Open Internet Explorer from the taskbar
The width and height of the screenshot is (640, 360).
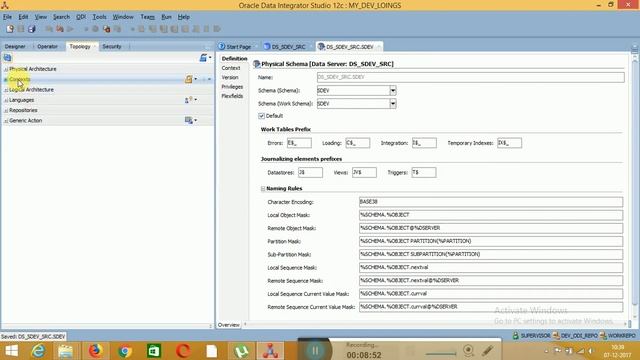[38, 351]
